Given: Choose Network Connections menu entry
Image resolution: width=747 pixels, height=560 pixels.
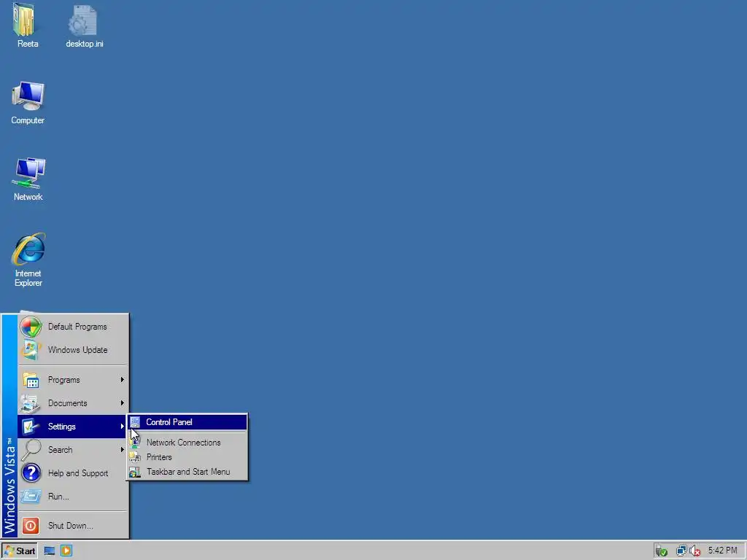Looking at the screenshot, I should click(187, 443).
